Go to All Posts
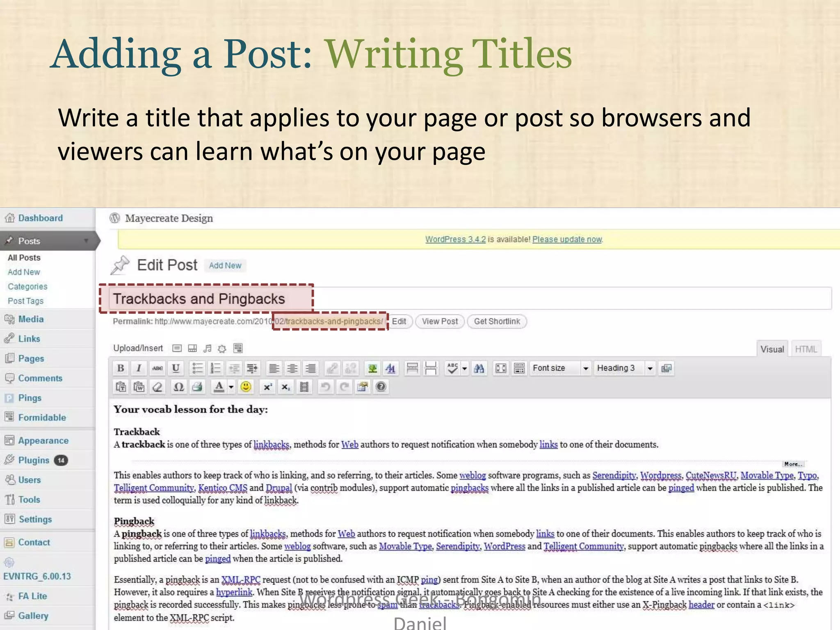Viewport: 840px width, 630px height. pyautogui.click(x=24, y=258)
